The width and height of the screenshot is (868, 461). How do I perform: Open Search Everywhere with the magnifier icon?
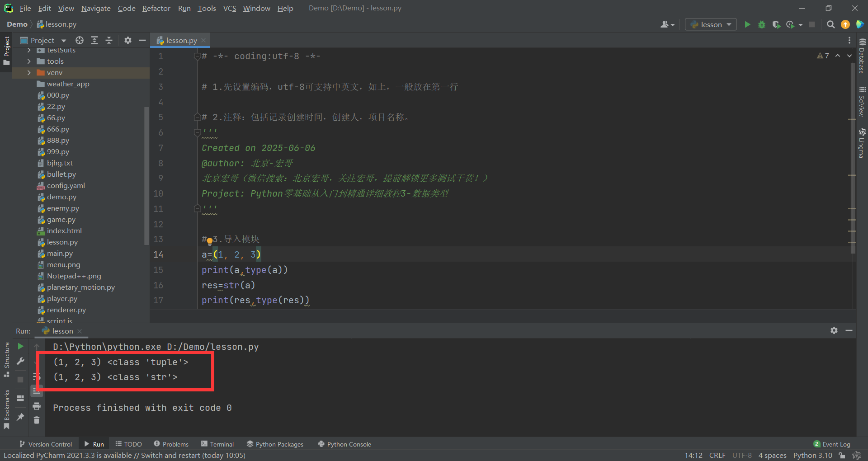pos(831,24)
